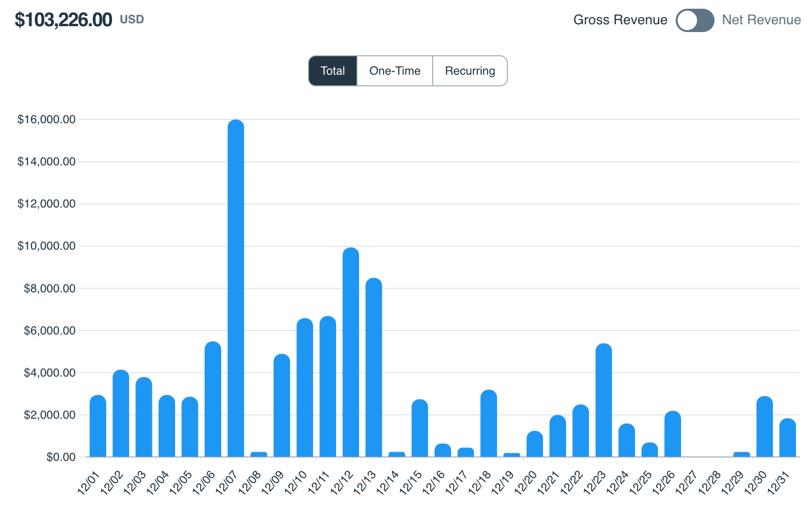812x519 pixels.
Task: Select the 12/02 bar in chart
Action: click(x=121, y=413)
